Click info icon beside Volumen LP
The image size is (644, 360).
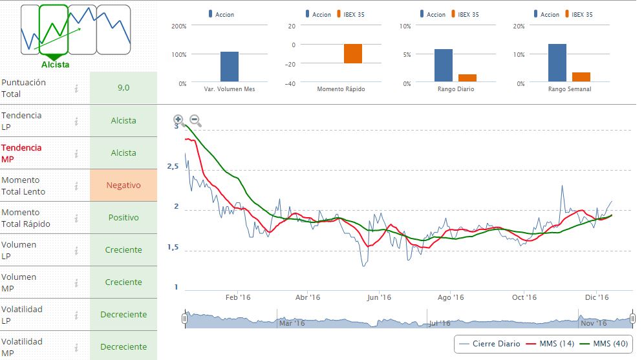pyautogui.click(x=76, y=250)
